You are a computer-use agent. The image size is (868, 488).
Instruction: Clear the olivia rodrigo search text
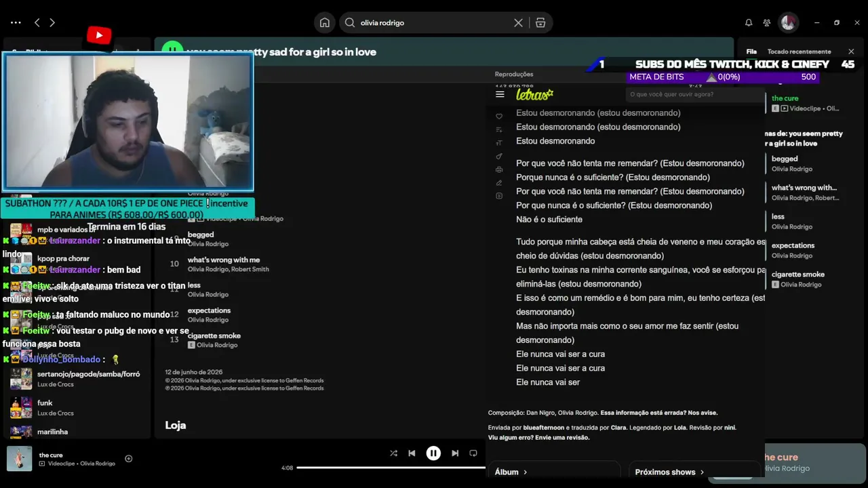pos(518,22)
